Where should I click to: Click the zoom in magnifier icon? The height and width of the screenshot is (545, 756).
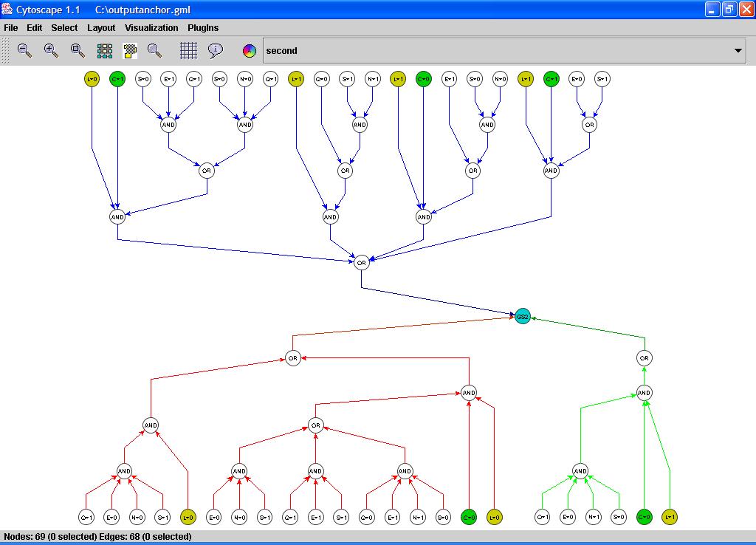pos(51,50)
